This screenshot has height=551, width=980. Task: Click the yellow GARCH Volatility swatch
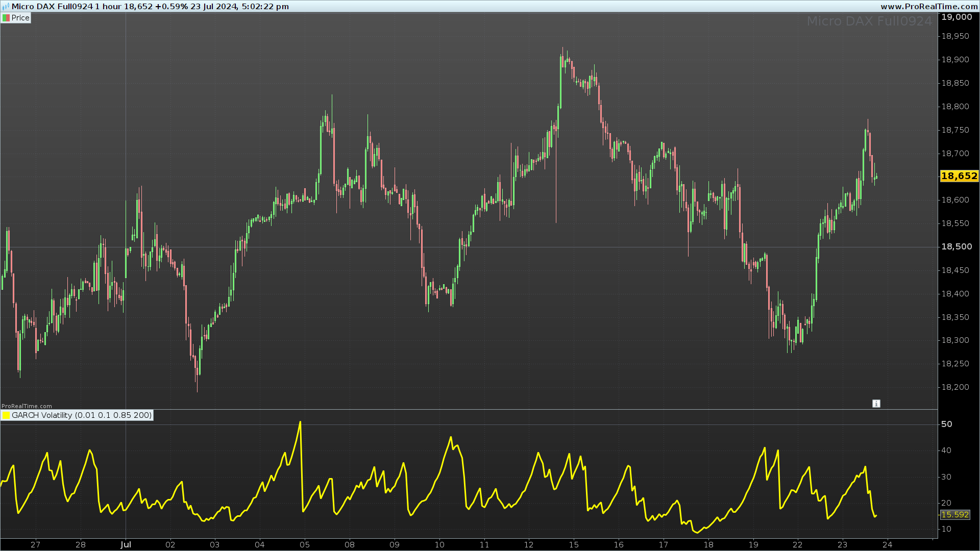[6, 416]
